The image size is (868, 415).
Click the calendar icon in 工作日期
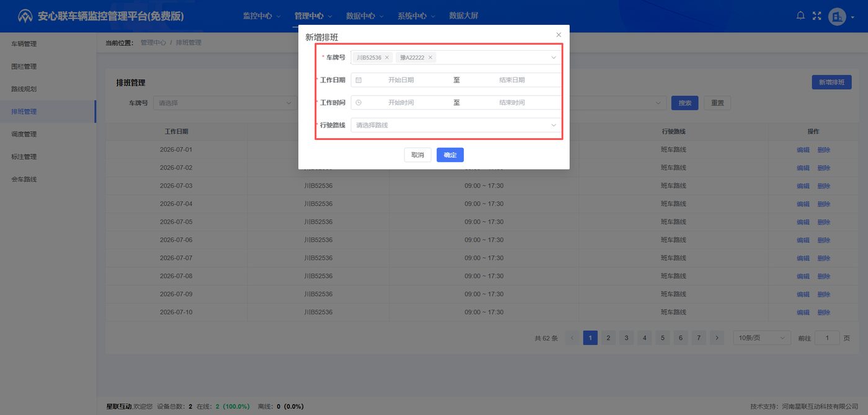tap(358, 80)
